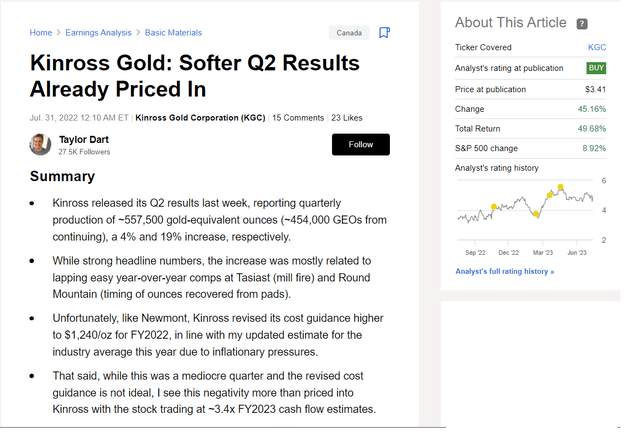Click the first yellow rating marker on chart
The image size is (640, 438).
click(x=493, y=207)
